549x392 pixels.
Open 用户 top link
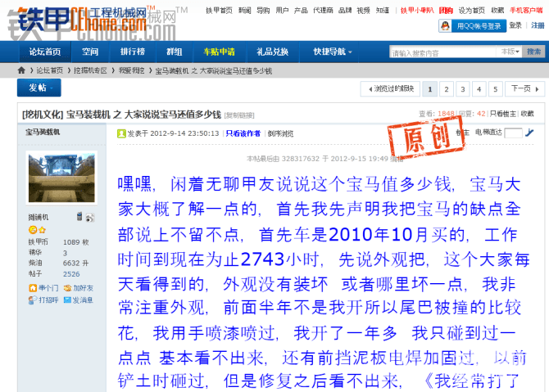[x=282, y=11]
